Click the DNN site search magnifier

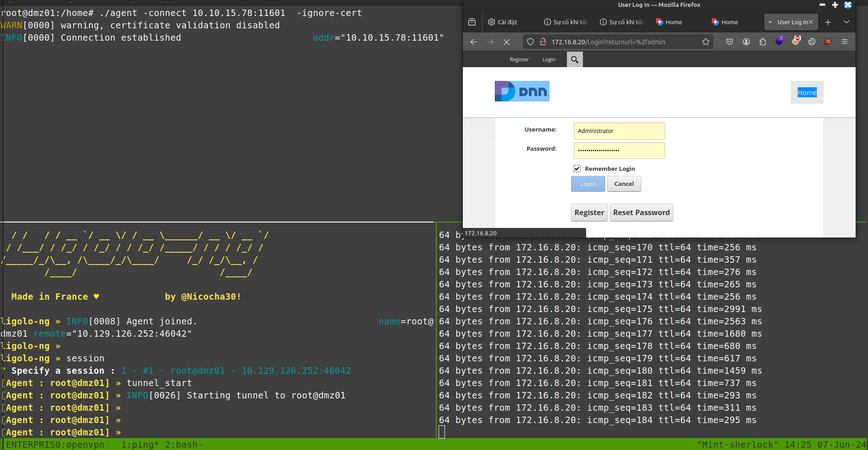pyautogui.click(x=575, y=59)
